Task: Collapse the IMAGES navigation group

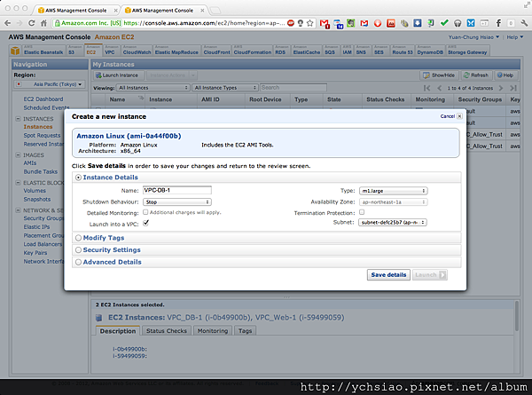Action: [x=18, y=154]
